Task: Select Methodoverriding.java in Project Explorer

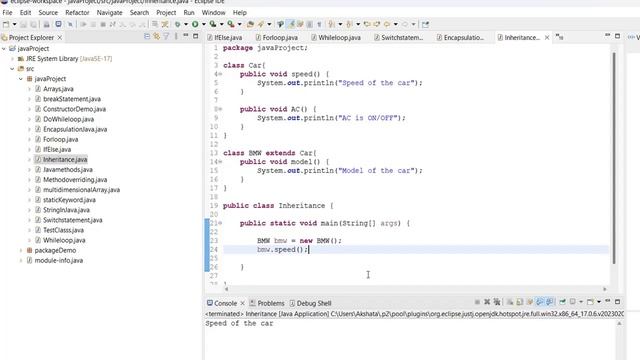Action: click(x=75, y=180)
